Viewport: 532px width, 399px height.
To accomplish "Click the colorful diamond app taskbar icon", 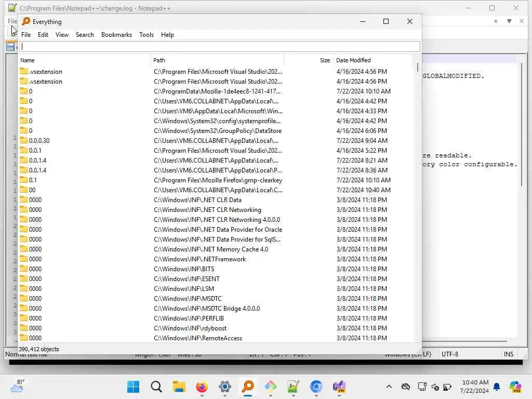I will click(270, 387).
